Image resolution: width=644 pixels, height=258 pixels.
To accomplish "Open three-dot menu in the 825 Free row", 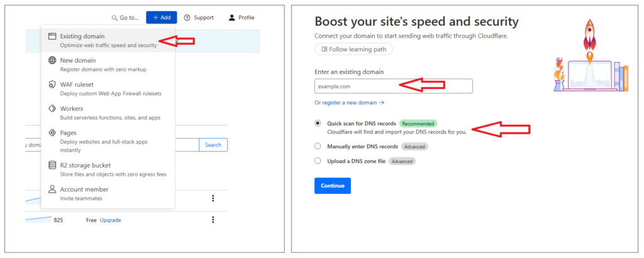I will 213,220.
